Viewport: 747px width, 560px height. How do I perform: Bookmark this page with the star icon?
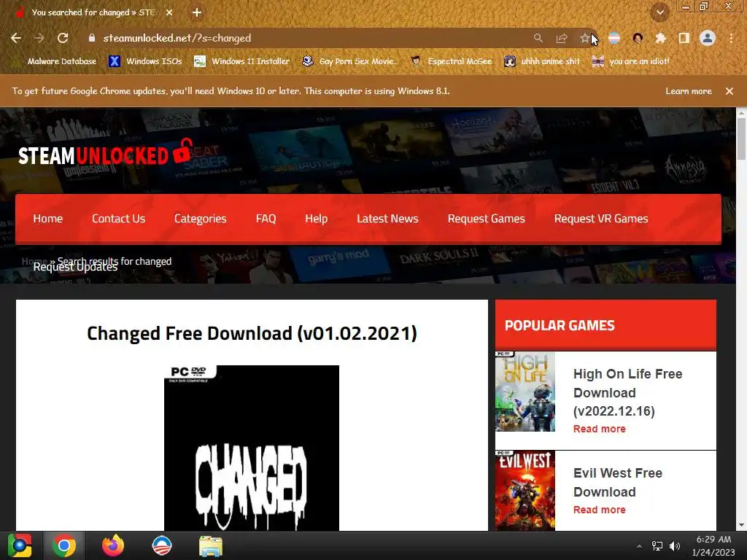(584, 38)
